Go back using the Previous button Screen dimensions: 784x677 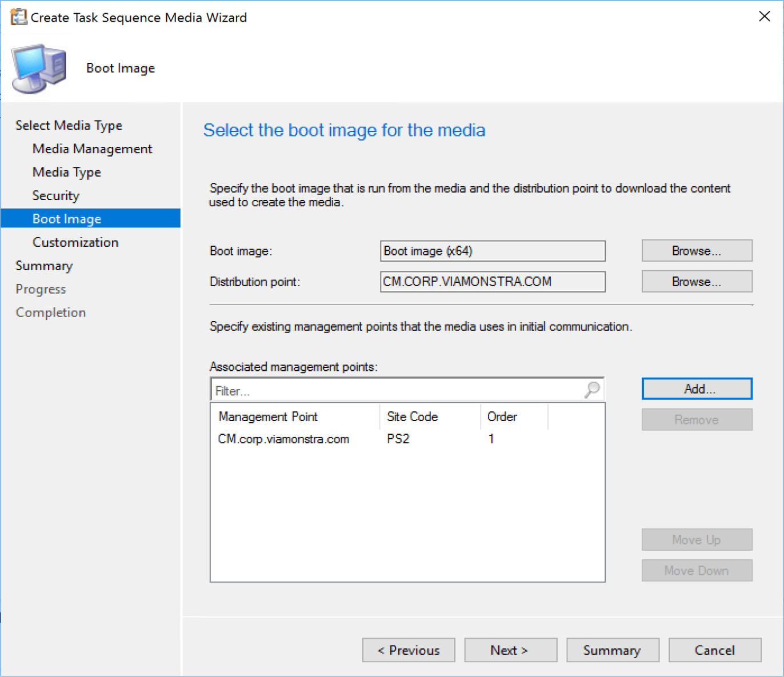pos(408,650)
